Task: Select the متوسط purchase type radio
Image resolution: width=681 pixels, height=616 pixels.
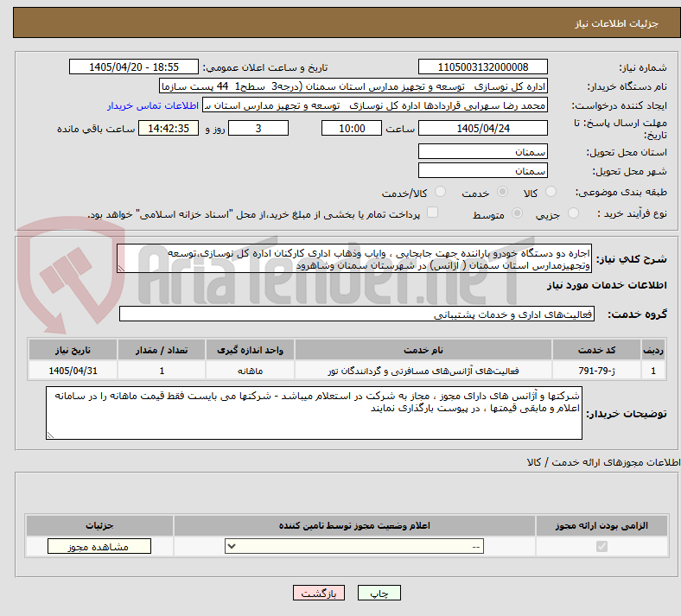Action: [517, 213]
